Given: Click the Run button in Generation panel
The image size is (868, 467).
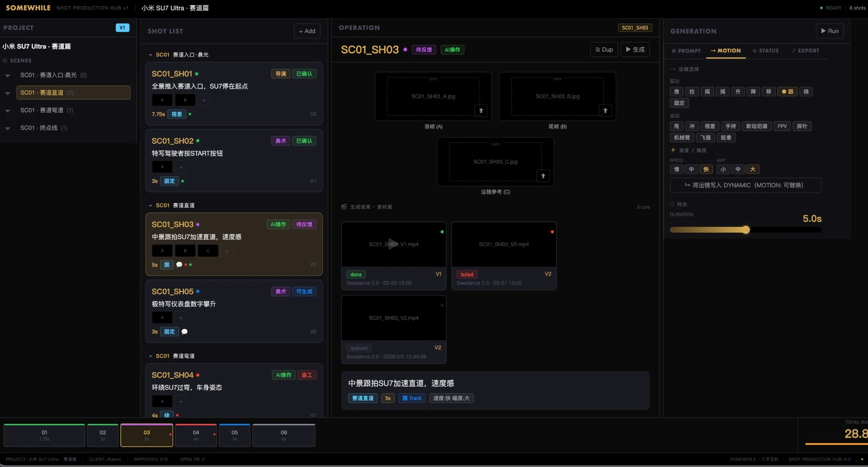Looking at the screenshot, I should pos(829,31).
